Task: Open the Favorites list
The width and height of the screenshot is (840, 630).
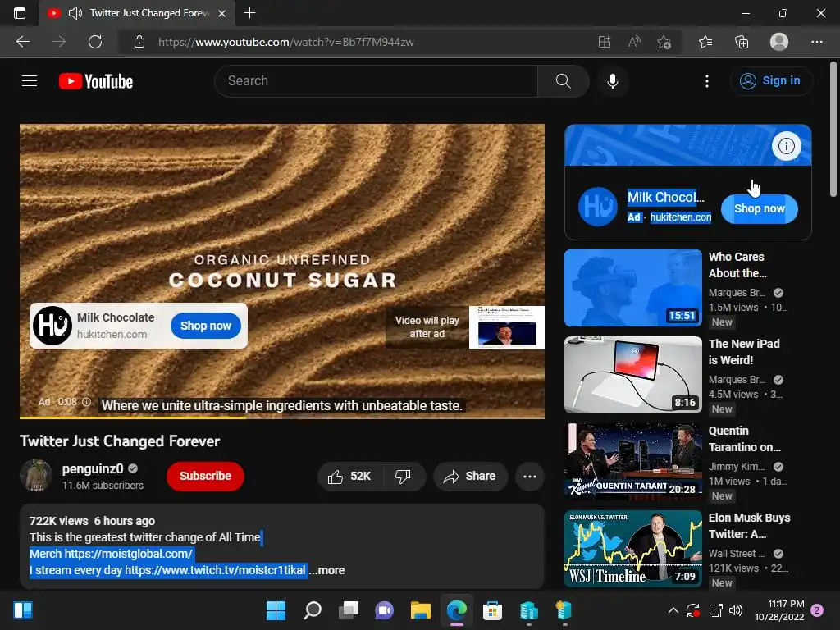Action: pos(705,42)
